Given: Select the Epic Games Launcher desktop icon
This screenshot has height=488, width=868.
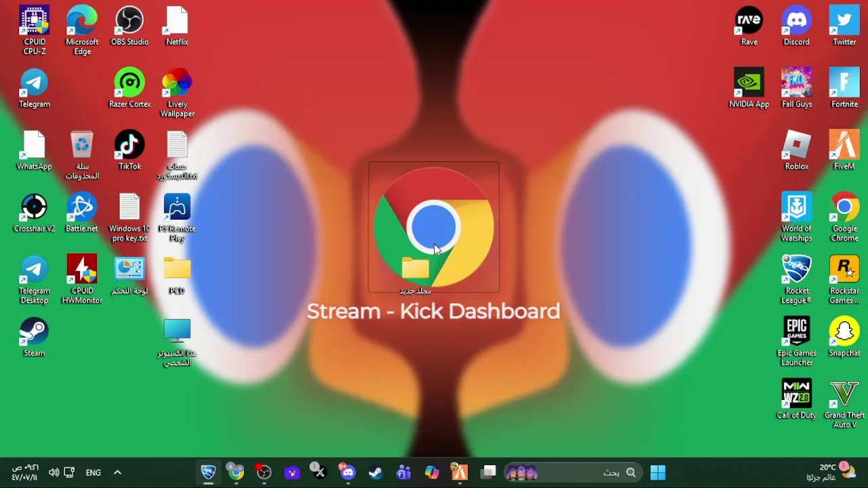Looking at the screenshot, I should coord(797,342).
